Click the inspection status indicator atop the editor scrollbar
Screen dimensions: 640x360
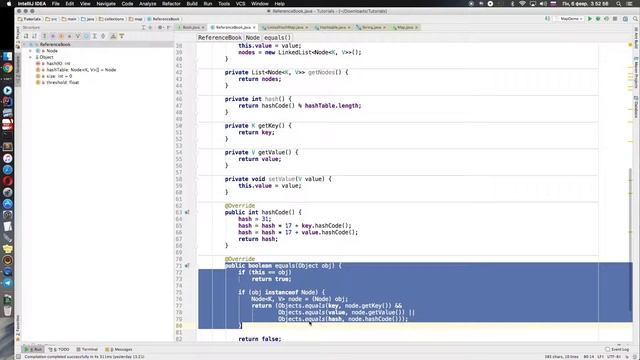(x=630, y=44)
